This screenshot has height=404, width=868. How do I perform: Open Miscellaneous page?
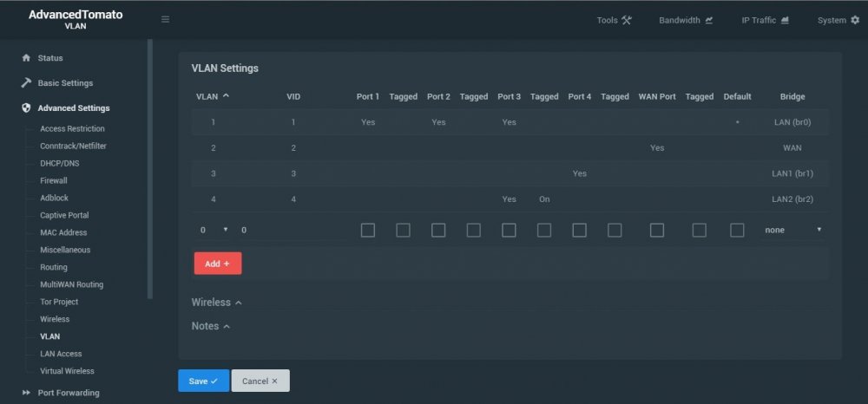click(x=65, y=250)
